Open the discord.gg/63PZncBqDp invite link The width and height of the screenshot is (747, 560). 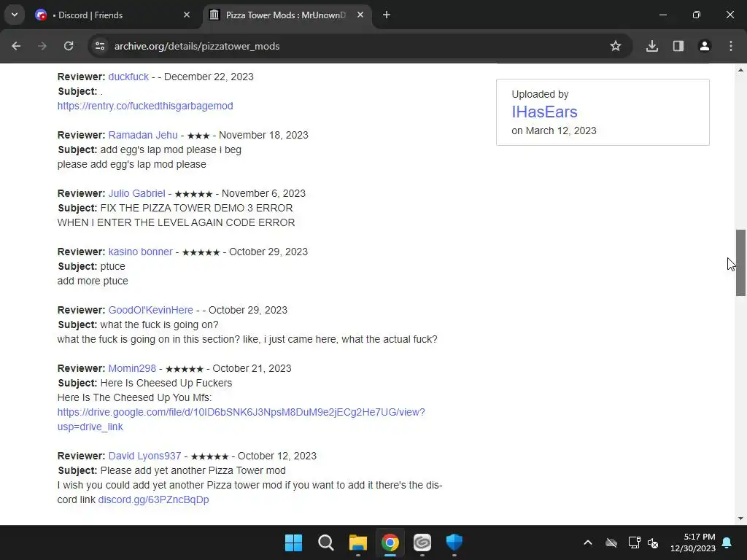click(x=153, y=499)
